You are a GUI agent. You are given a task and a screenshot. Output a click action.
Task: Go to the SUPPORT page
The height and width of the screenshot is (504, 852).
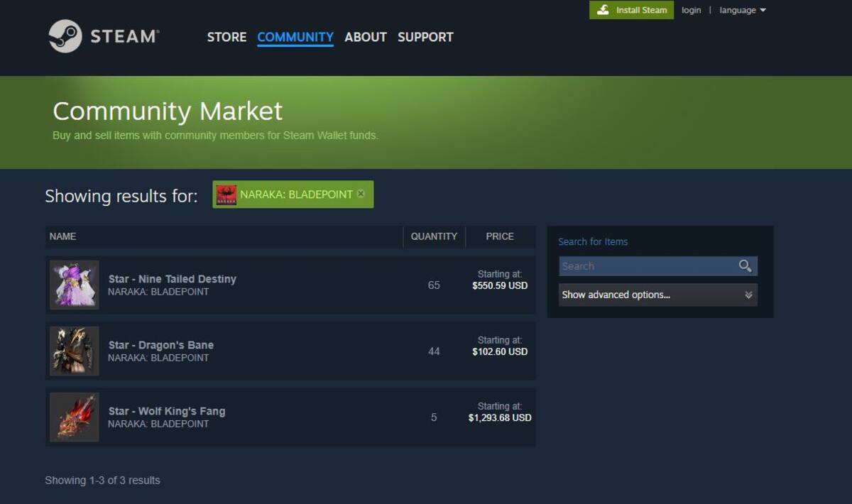(x=425, y=37)
